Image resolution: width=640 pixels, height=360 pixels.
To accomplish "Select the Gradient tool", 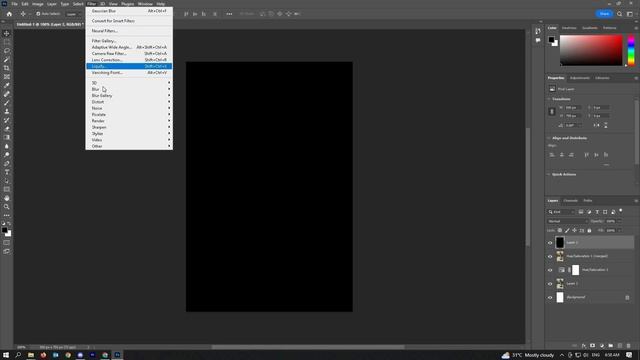I will 7,138.
